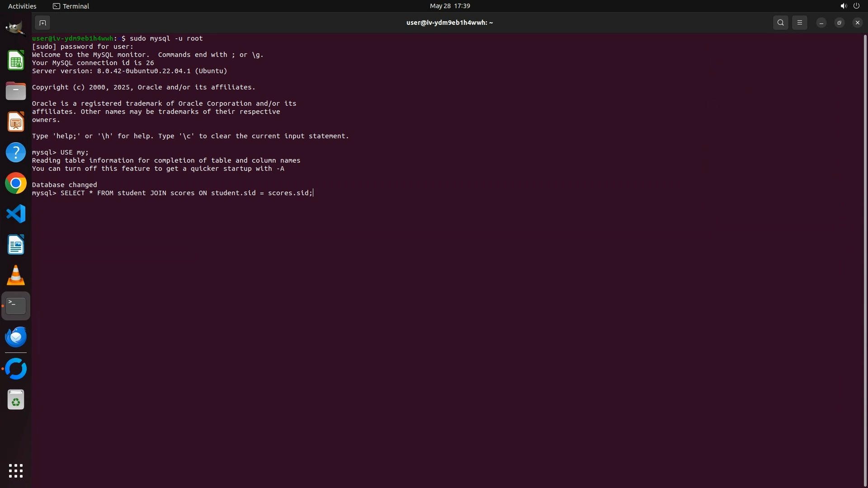Viewport: 868px width, 488px height.
Task: Launch GIMP from the dock
Action: [x=16, y=28]
